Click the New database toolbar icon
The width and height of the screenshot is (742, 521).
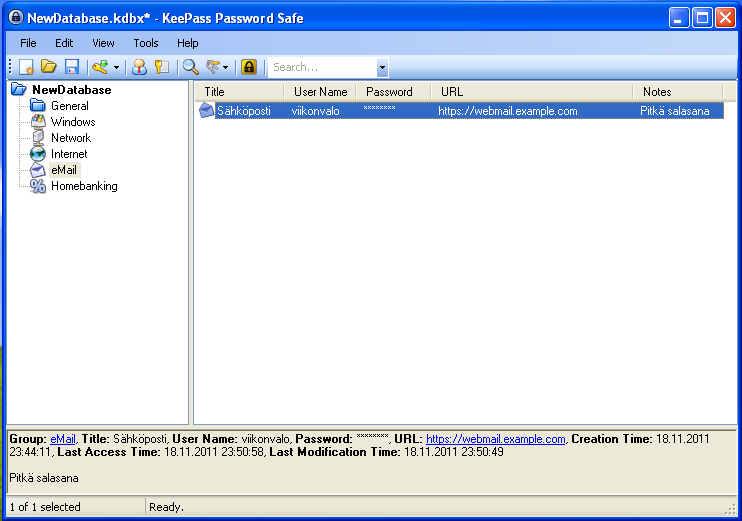click(x=26, y=67)
